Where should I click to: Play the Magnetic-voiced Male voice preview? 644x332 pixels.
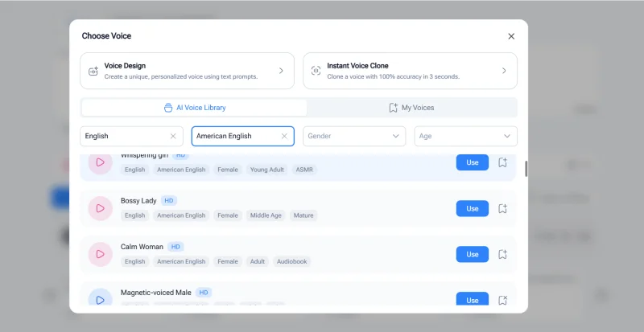coord(100,299)
